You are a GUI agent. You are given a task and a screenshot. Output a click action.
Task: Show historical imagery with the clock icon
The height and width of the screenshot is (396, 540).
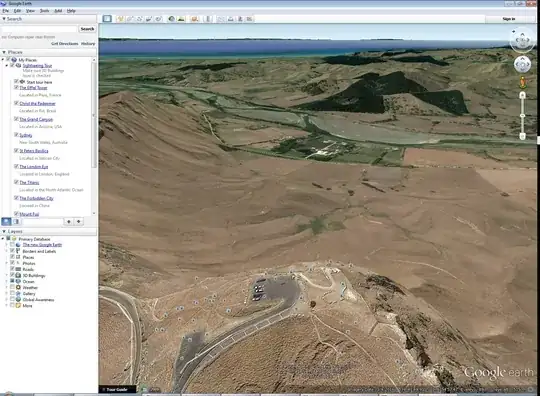point(172,19)
